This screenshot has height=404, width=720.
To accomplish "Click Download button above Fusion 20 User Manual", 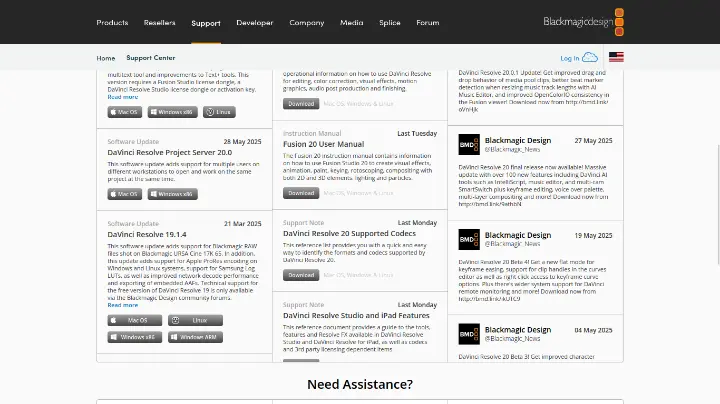I will [x=301, y=104].
